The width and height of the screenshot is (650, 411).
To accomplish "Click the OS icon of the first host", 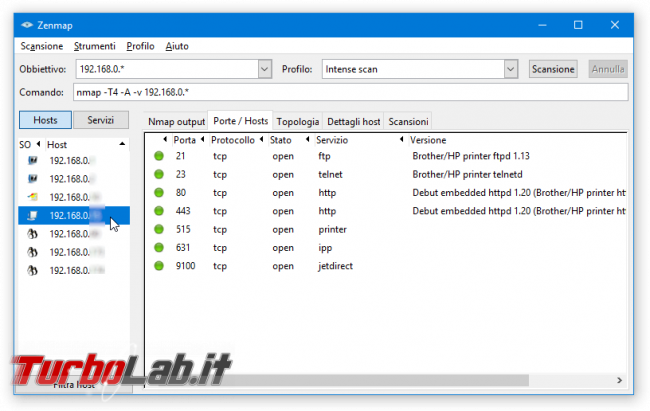I will (32, 160).
